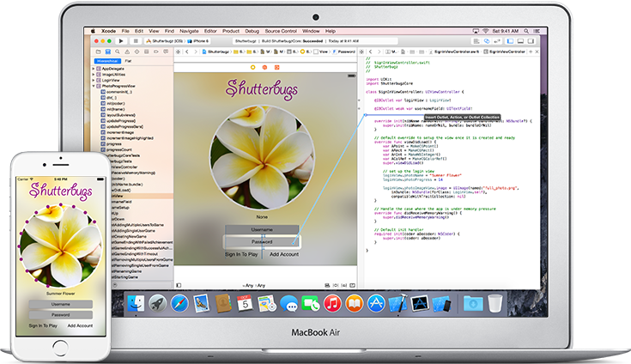Screen dimensions: 631x364
Task: Toggle the bottom Debug area panel
Action: pos(519,40)
